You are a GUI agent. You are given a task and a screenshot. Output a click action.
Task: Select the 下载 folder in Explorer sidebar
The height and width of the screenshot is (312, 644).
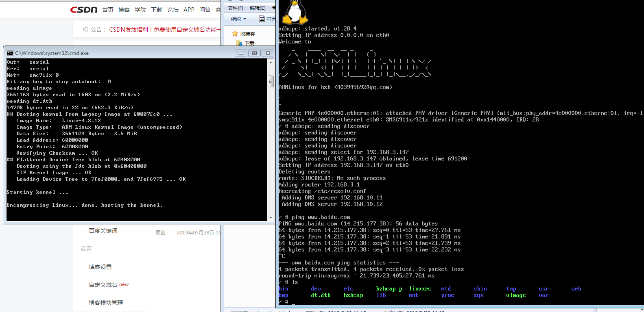pos(245,43)
